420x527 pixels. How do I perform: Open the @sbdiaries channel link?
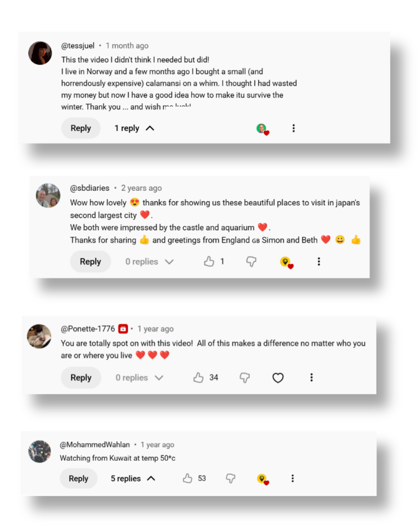pos(90,188)
